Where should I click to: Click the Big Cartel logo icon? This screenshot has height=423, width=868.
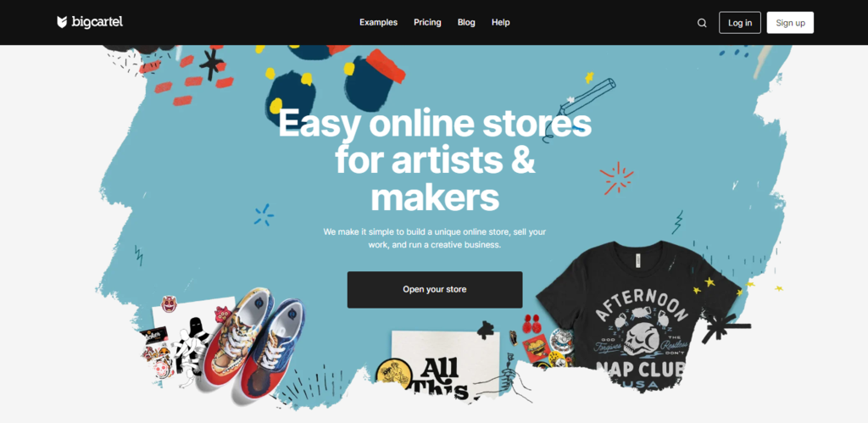click(62, 22)
